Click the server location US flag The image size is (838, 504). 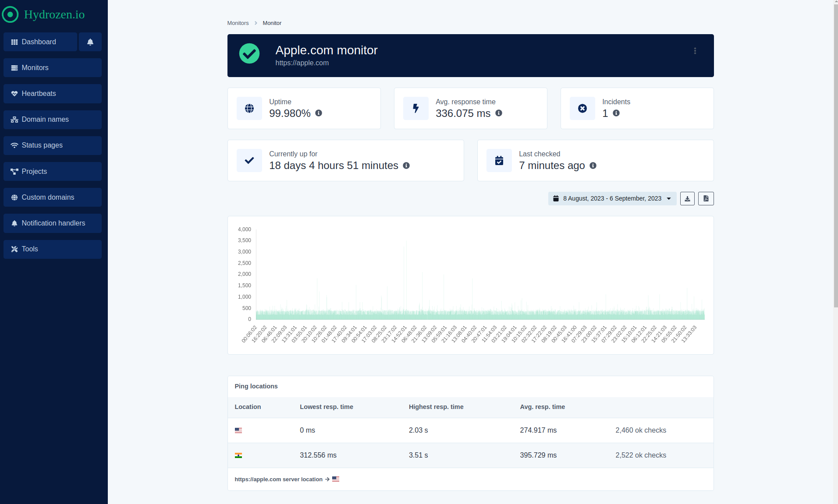(336, 479)
